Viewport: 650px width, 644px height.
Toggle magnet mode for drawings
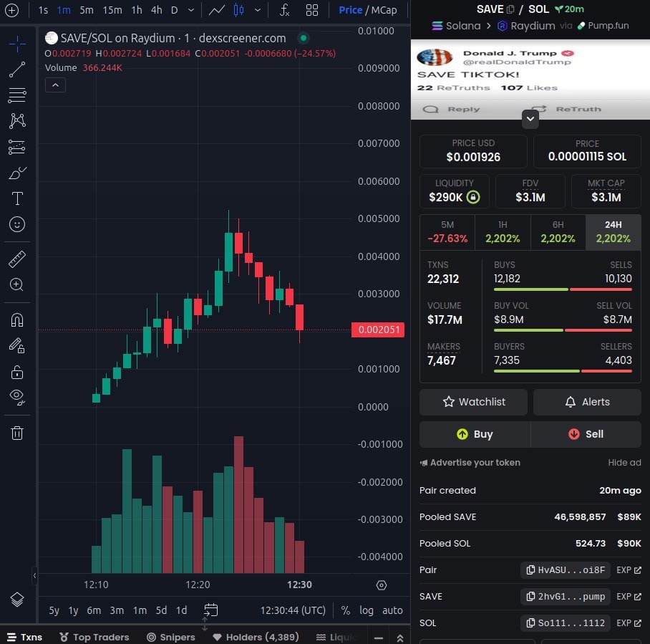coord(17,320)
